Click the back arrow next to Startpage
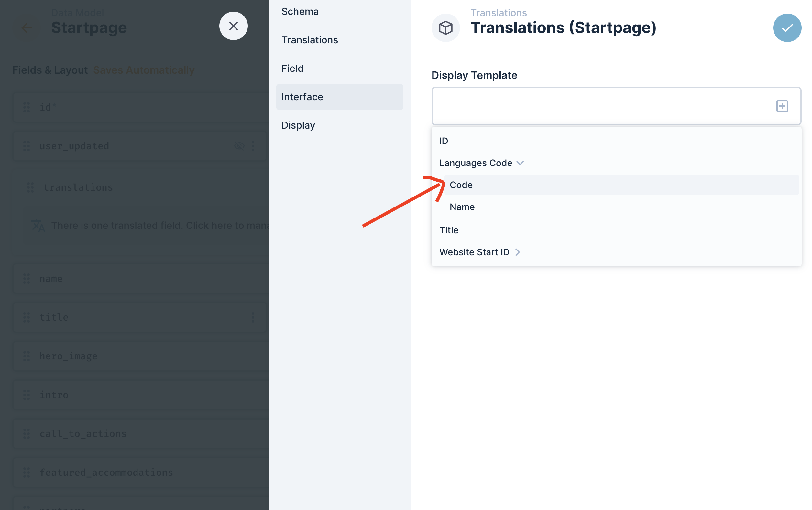812x510 pixels. (26, 27)
